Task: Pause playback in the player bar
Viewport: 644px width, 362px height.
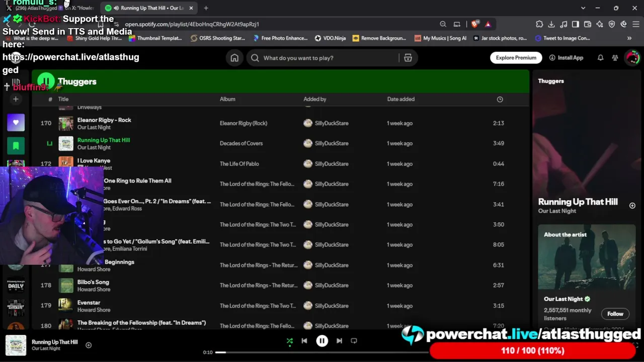Action: pyautogui.click(x=322, y=341)
